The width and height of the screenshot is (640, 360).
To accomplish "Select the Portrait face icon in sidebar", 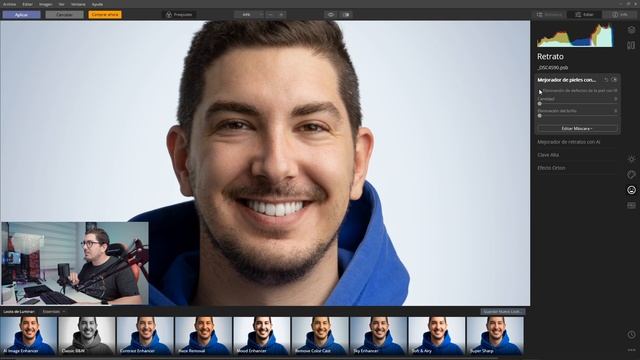I will [x=631, y=190].
